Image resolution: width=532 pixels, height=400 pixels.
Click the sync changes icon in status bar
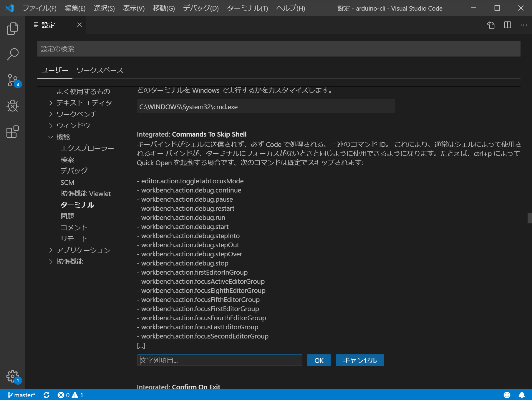[x=47, y=395]
